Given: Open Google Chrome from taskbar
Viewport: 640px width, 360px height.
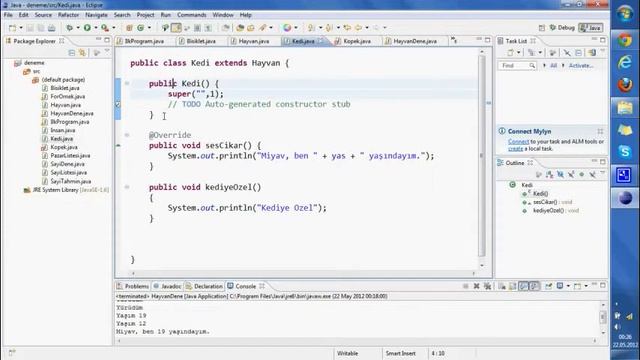Looking at the screenshot, I should coord(624,40).
